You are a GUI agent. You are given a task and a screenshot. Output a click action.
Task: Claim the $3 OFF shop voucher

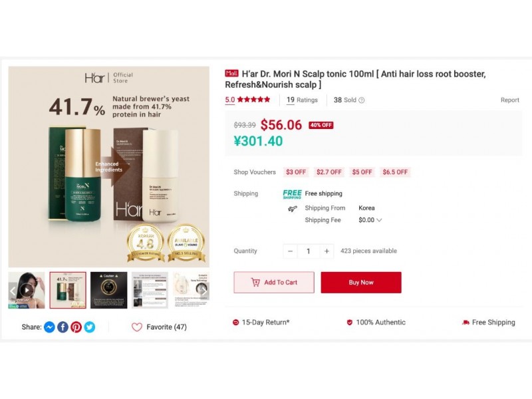pyautogui.click(x=296, y=172)
